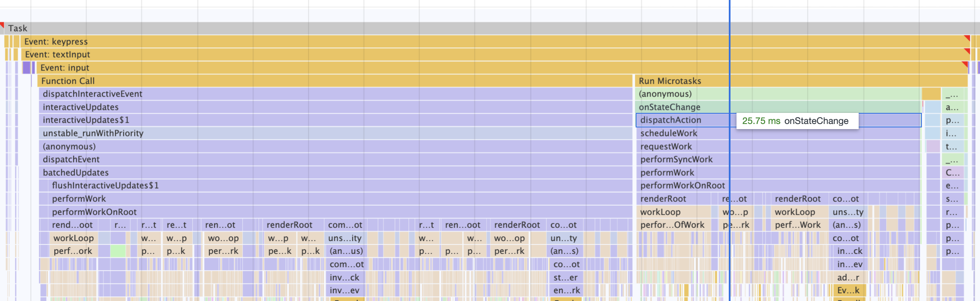
Task: Select the flushInteractiveUpdates$1 frame
Action: click(x=340, y=185)
